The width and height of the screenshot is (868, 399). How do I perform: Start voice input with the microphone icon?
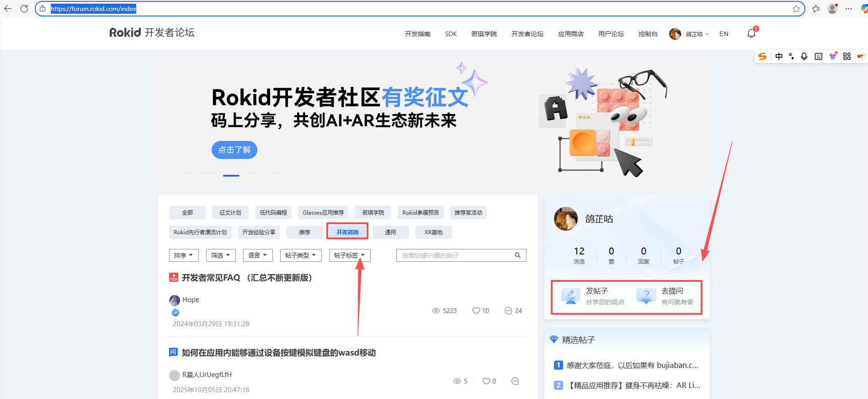(x=804, y=56)
